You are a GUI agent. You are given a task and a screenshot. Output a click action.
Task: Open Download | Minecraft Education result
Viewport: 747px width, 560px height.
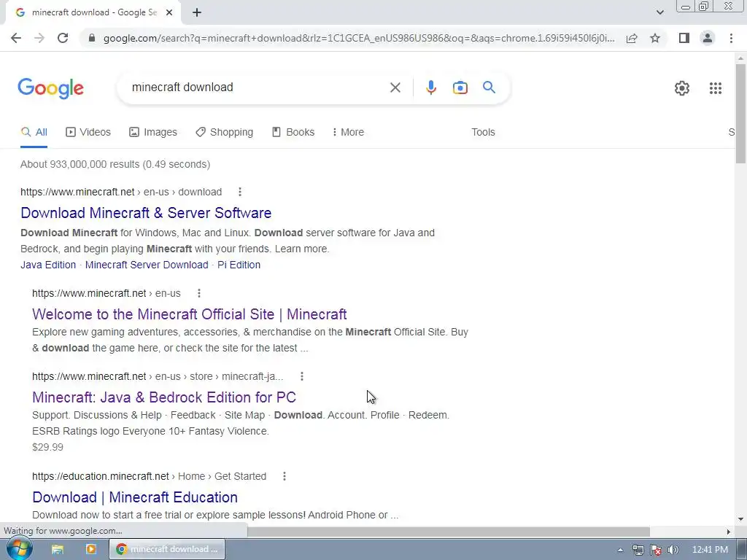tap(135, 497)
